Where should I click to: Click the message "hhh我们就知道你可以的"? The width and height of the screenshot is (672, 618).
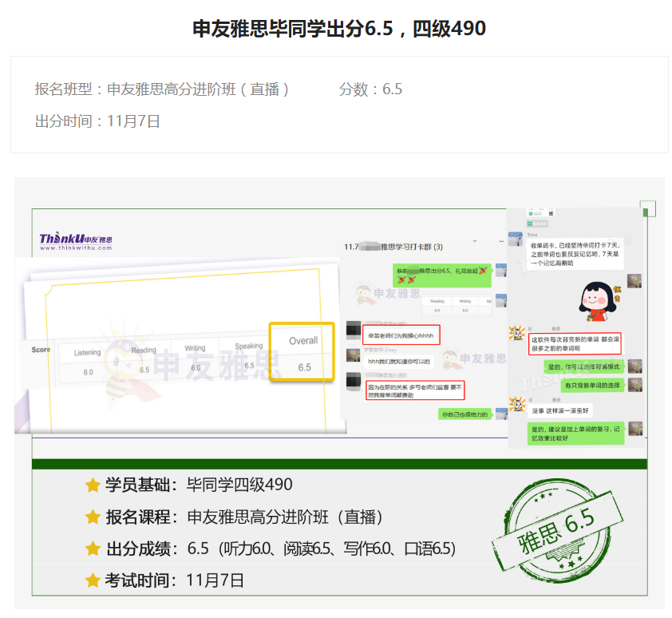click(x=398, y=362)
